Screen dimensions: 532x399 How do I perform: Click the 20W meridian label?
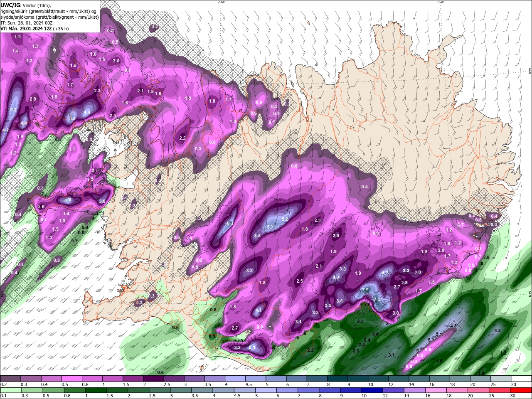pyautogui.click(x=221, y=2)
